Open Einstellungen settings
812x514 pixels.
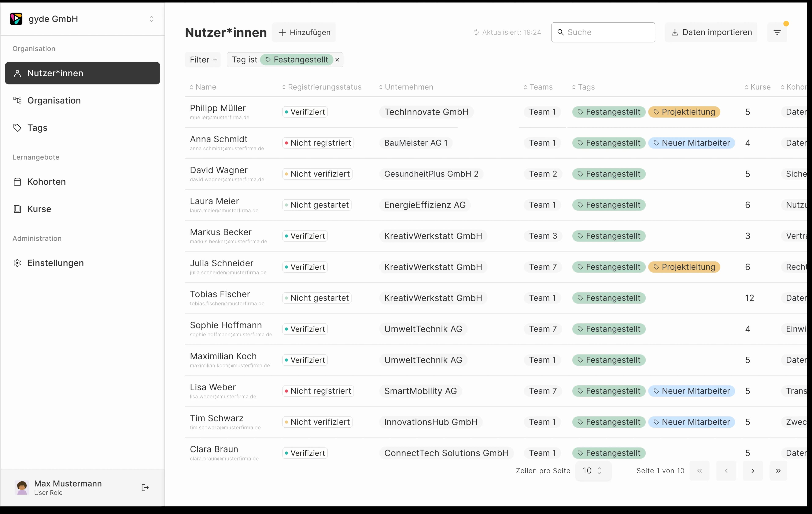82,263
